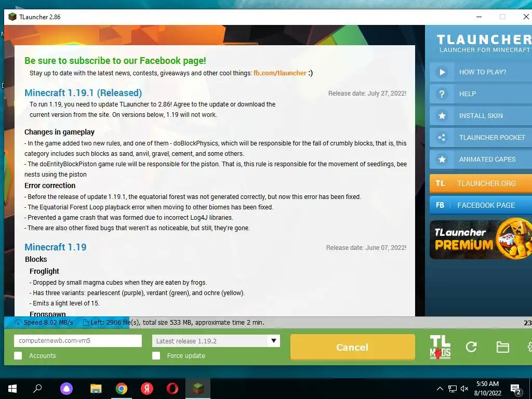This screenshot has height=399, width=532.
Task: Click the files-left document icon
Action: point(86,323)
